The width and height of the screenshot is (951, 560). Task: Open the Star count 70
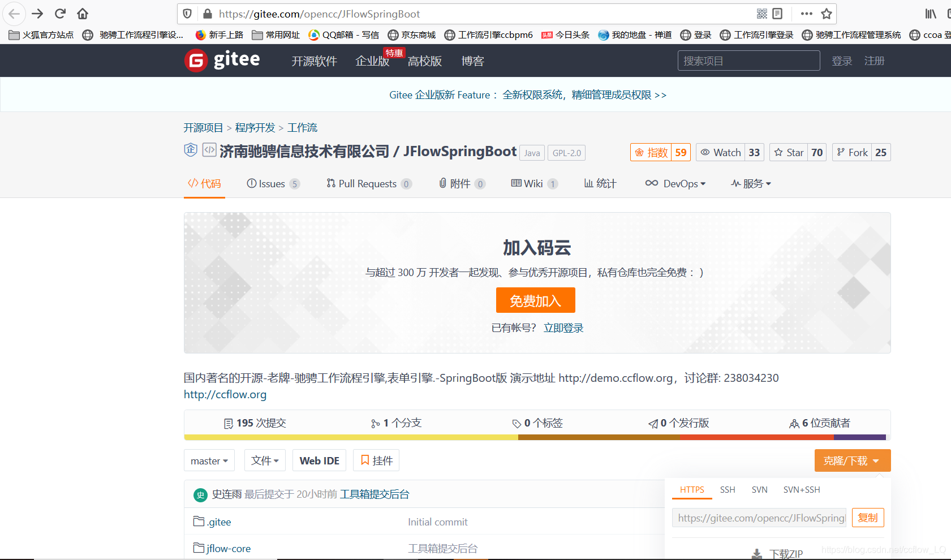pos(817,153)
